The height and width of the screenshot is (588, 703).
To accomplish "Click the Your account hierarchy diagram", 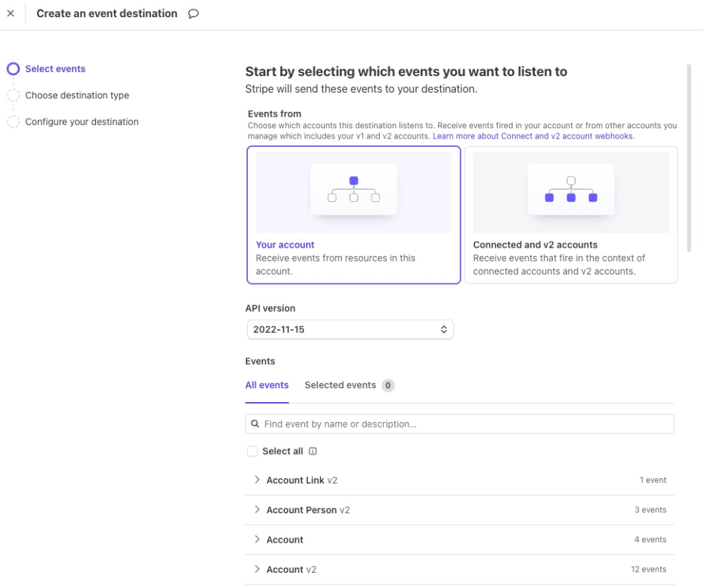I will 354,190.
